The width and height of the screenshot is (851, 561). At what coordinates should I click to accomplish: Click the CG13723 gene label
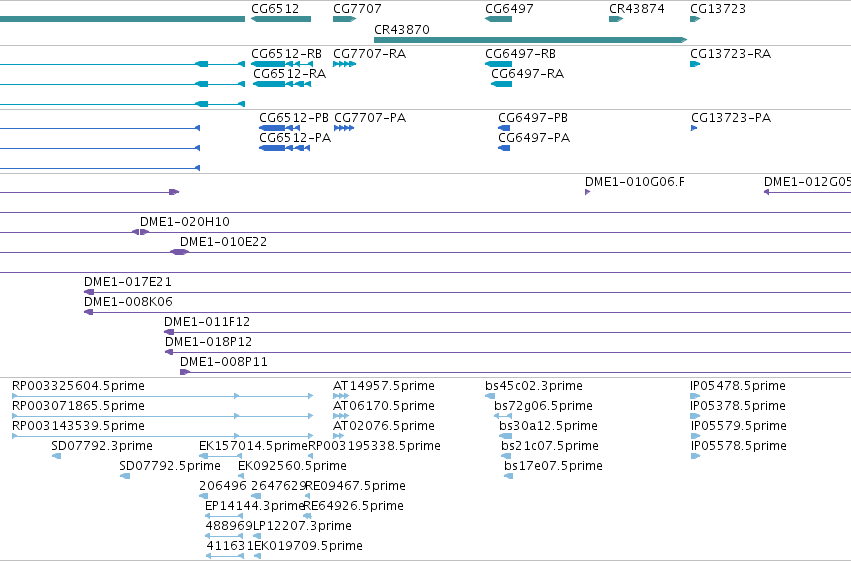(x=717, y=9)
